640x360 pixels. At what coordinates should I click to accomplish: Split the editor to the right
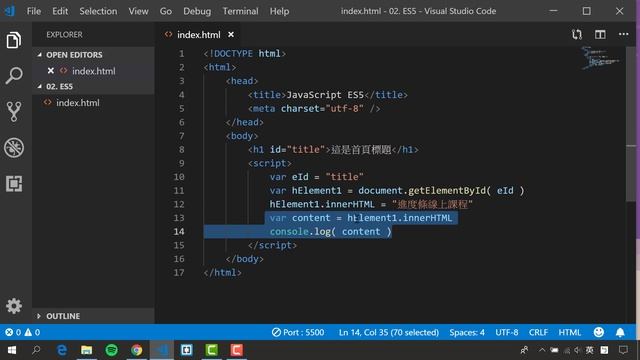coord(600,35)
